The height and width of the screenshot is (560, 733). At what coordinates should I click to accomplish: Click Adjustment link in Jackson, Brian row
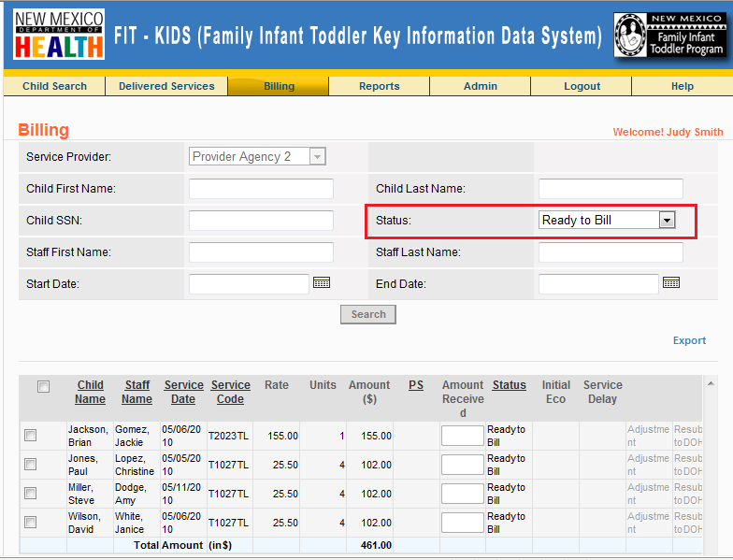(x=648, y=436)
